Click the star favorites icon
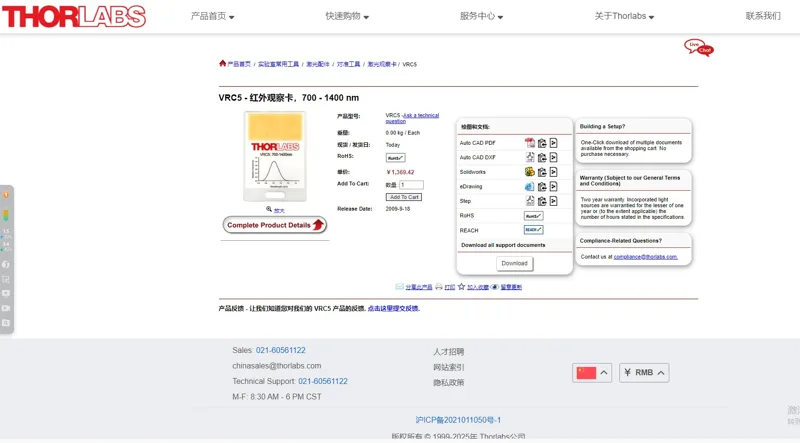Screen dimensions: 800x443 (x=461, y=286)
